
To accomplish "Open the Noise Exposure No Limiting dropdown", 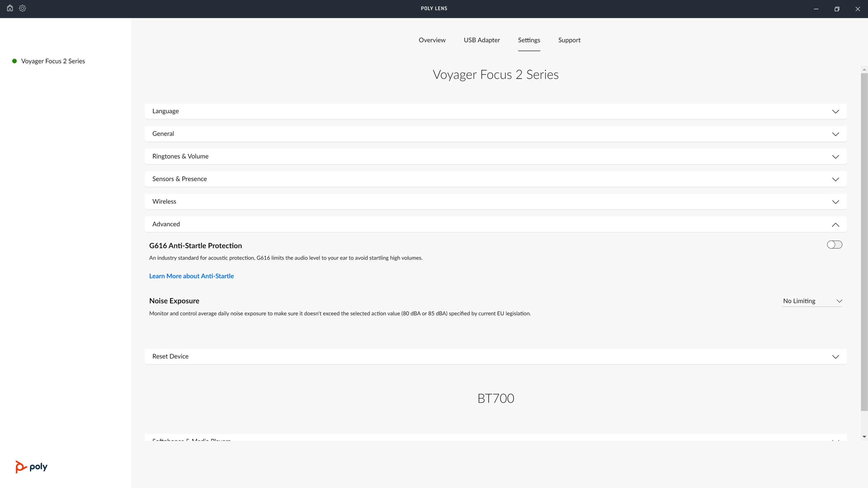I will pos(812,301).
